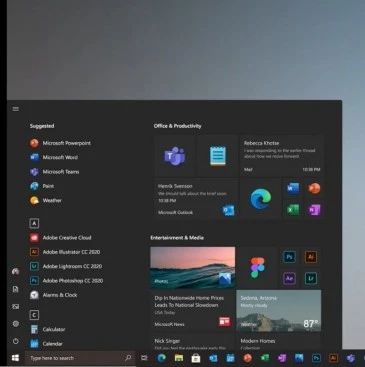
Task: Open Photos on the taskbar
Action: tap(299, 358)
